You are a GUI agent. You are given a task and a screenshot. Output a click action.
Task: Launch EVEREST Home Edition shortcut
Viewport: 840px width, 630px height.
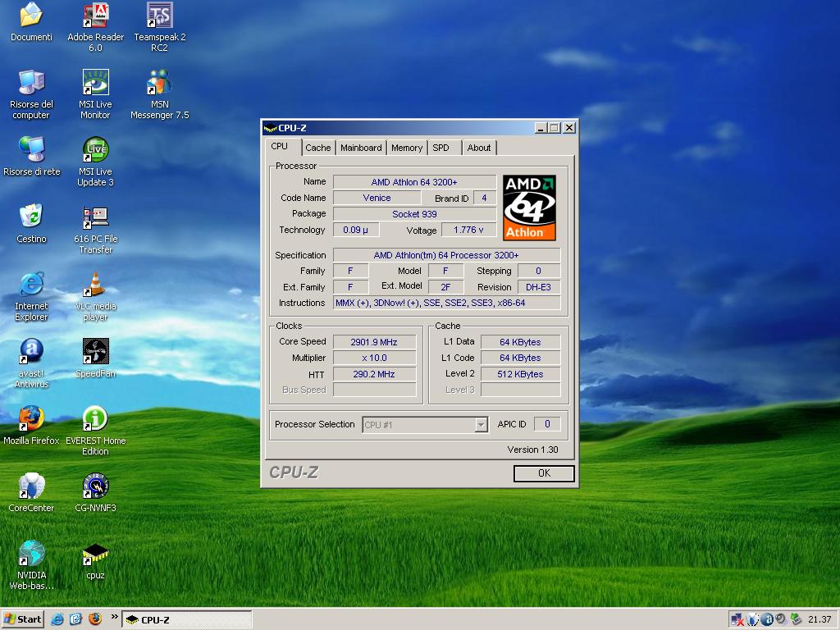95,431
